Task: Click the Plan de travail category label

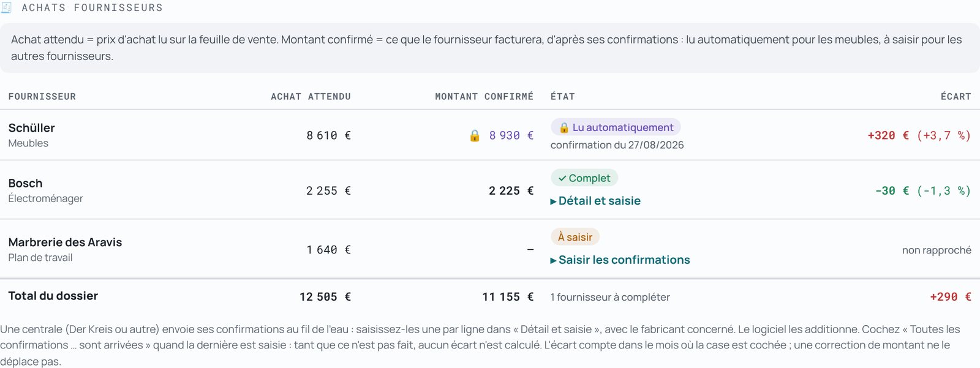Action: point(40,258)
